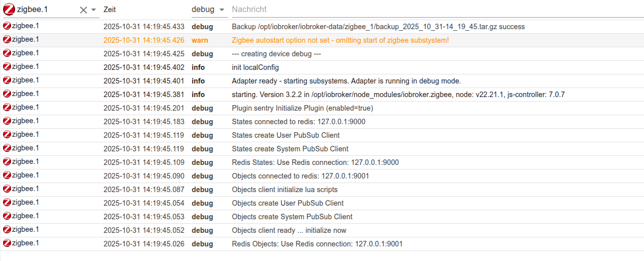This screenshot has width=644, height=261.
Task: Click zigbee icon in Adapter ready row
Action: [7, 80]
